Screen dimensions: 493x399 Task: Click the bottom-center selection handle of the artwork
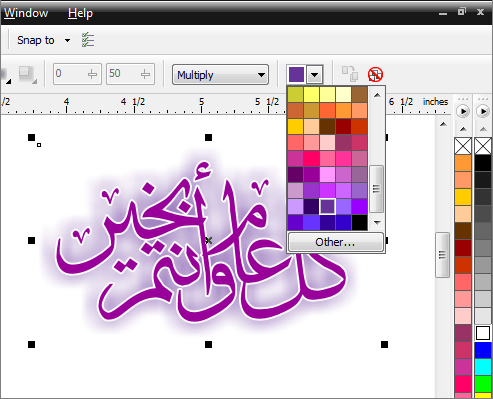(x=208, y=344)
